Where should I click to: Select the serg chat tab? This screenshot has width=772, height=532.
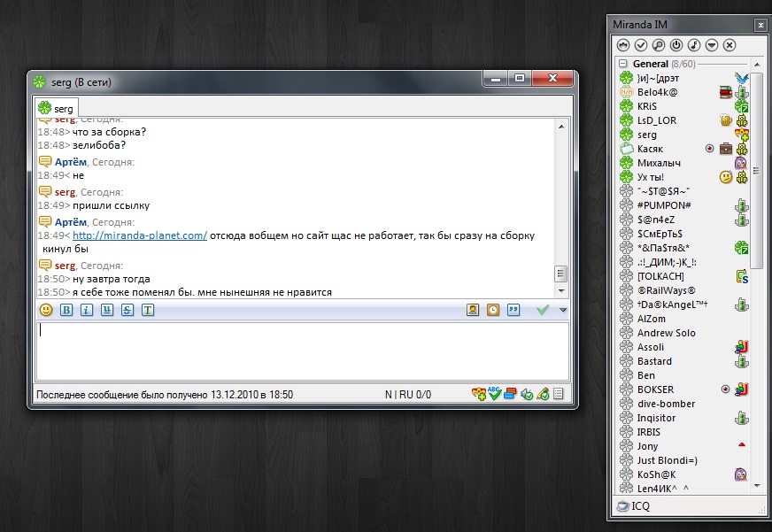pos(56,108)
